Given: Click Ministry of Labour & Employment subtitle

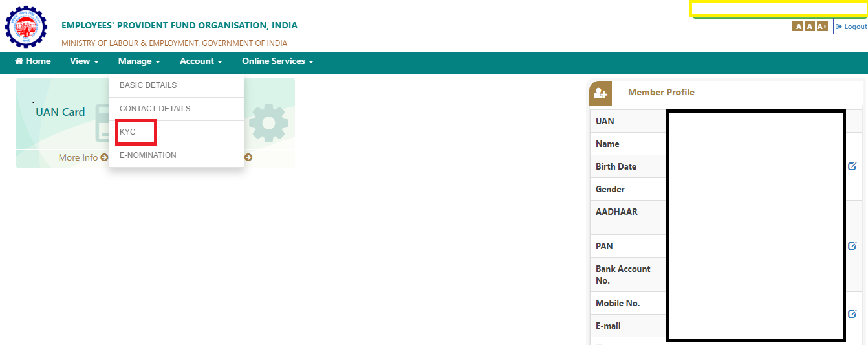Looking at the screenshot, I should pos(174,43).
